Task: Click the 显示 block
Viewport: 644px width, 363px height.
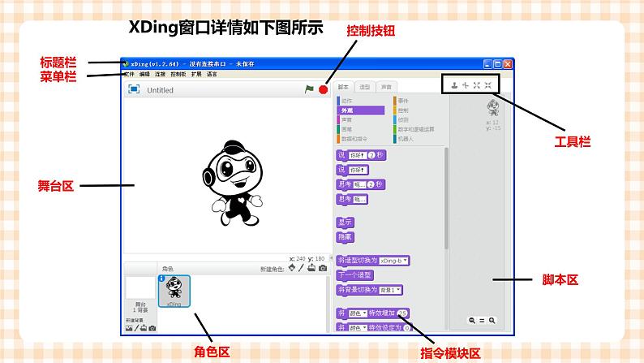Action: coord(345,223)
